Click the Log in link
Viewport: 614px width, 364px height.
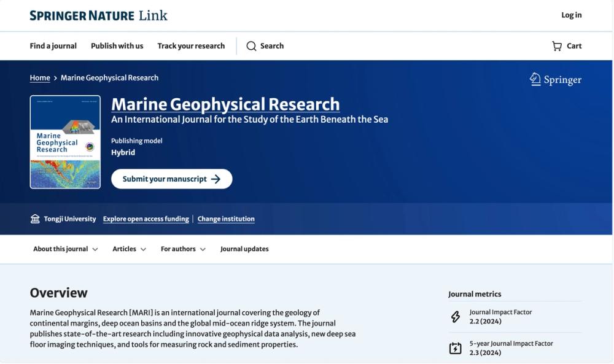571,15
